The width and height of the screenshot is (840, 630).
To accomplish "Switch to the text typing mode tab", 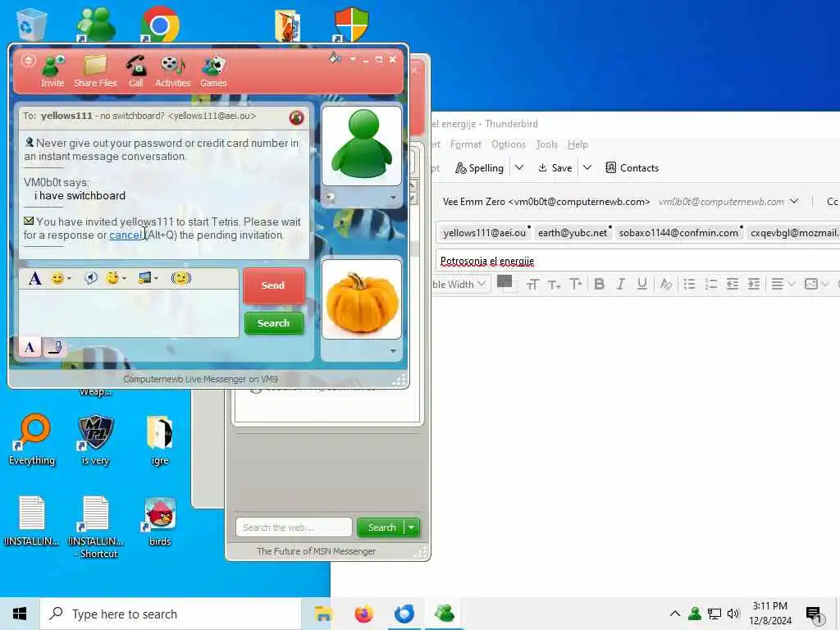I will click(x=30, y=347).
